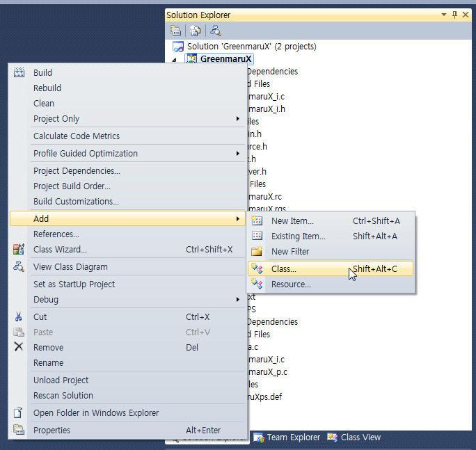Select New Item... in Add submenu
476x450 pixels.
pos(331,220)
